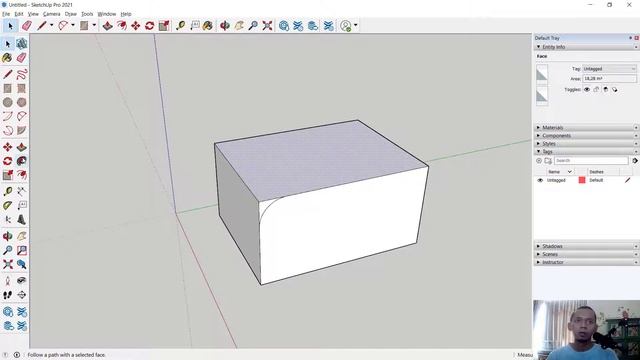
Task: Select the Polygon tool
Action: (x=22, y=102)
